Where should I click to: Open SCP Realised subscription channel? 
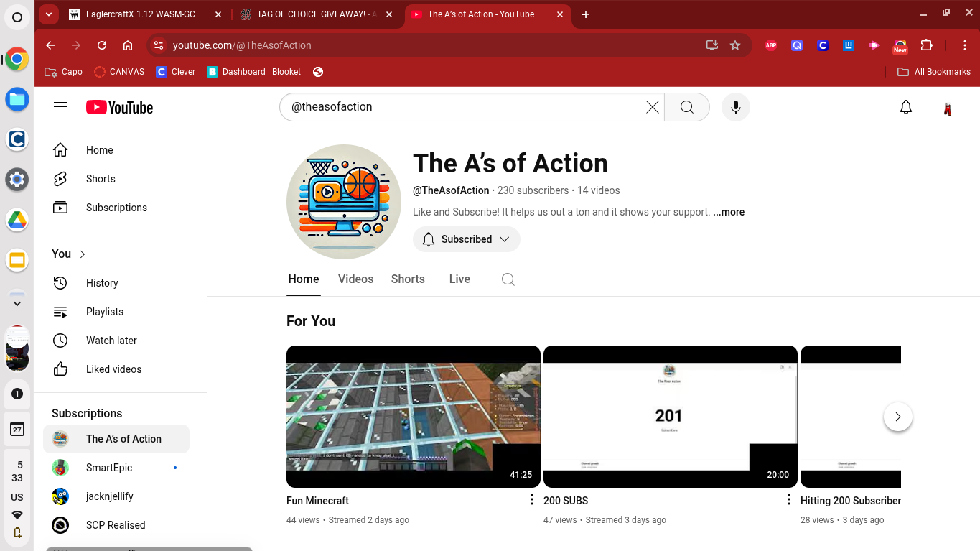click(x=116, y=525)
